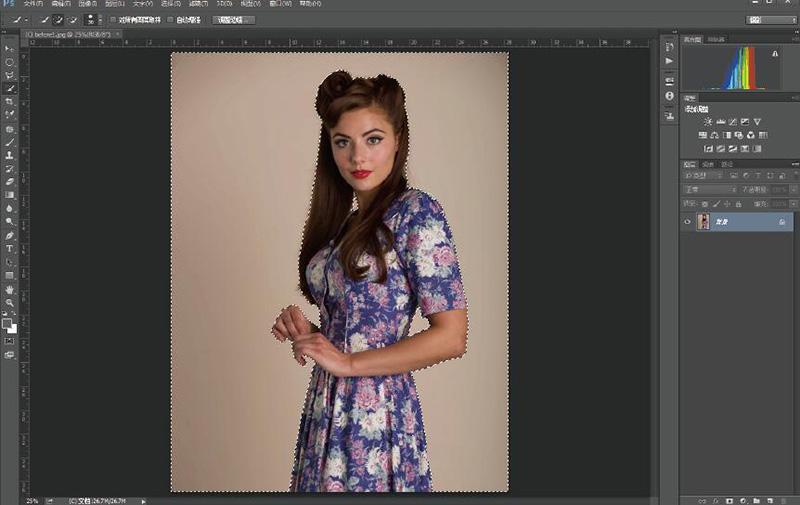
Task: Select the Hand tool
Action: tap(10, 289)
